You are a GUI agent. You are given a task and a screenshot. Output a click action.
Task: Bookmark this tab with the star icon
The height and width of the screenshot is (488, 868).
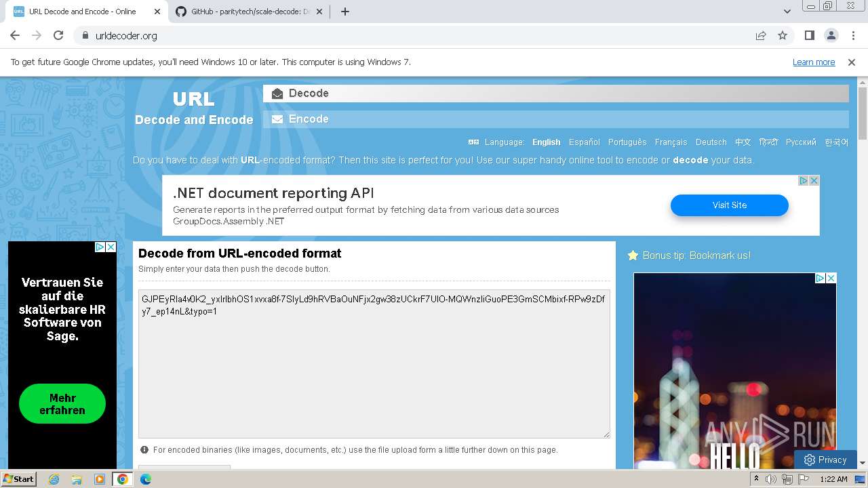783,35
